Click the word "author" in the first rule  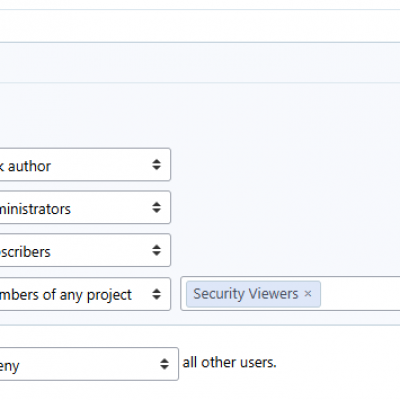click(x=29, y=166)
